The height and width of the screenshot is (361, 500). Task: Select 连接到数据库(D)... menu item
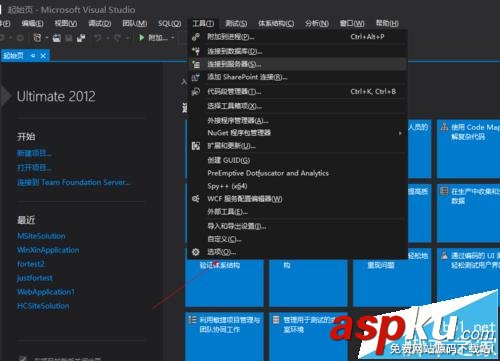(298, 51)
